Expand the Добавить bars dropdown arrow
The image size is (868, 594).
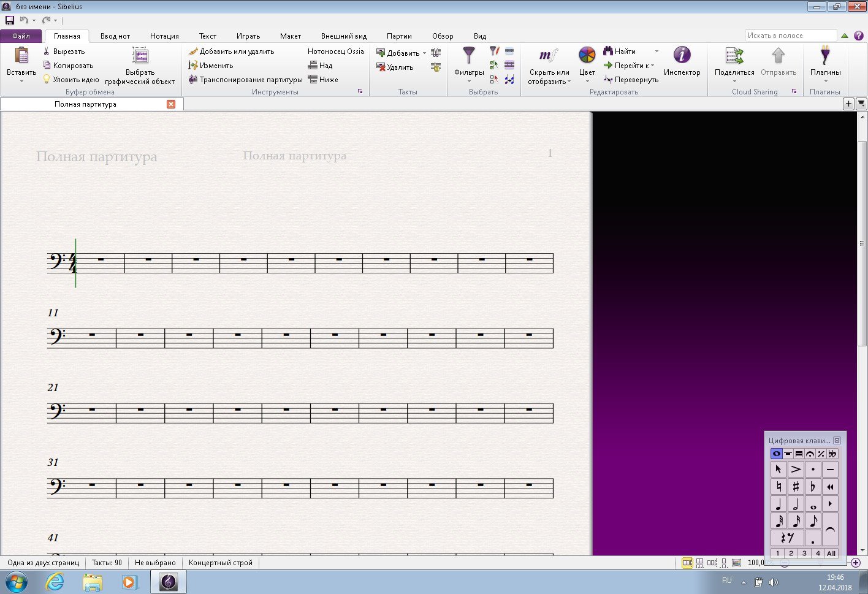(424, 53)
